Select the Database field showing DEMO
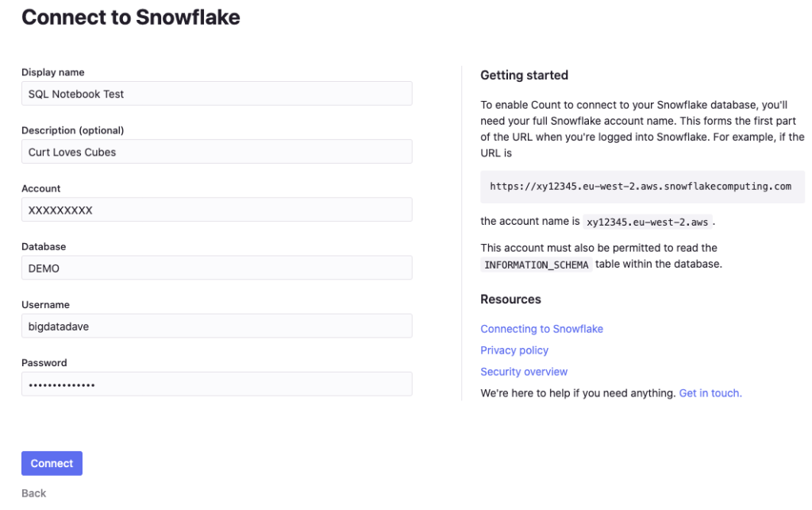Screen dimensions: 812x510 [x=216, y=269]
